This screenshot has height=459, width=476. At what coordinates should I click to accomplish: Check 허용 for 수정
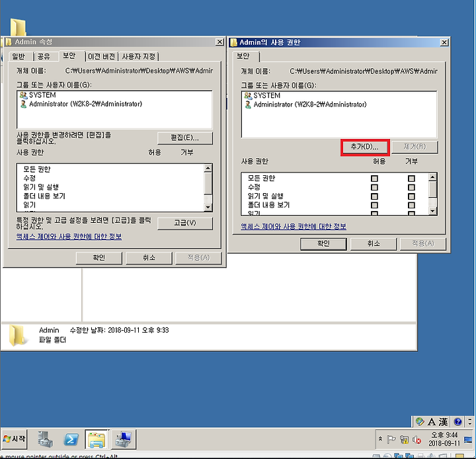[374, 187]
